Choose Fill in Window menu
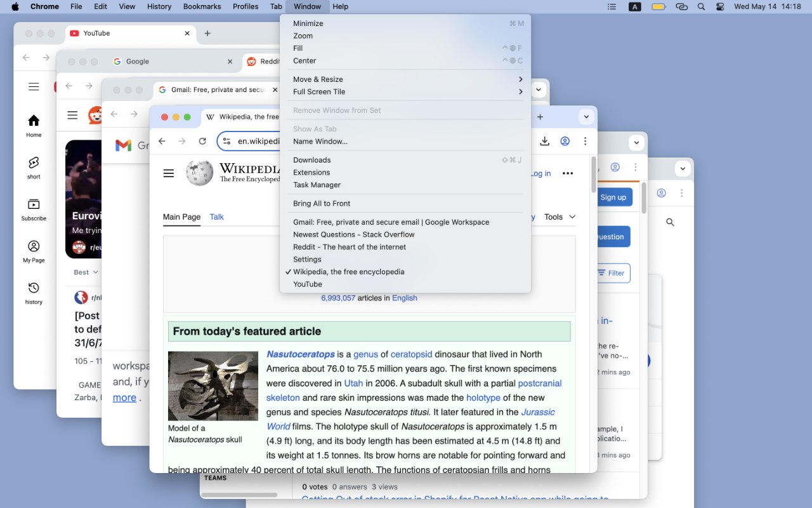Viewport: 812px width, 508px height. (x=407, y=48)
